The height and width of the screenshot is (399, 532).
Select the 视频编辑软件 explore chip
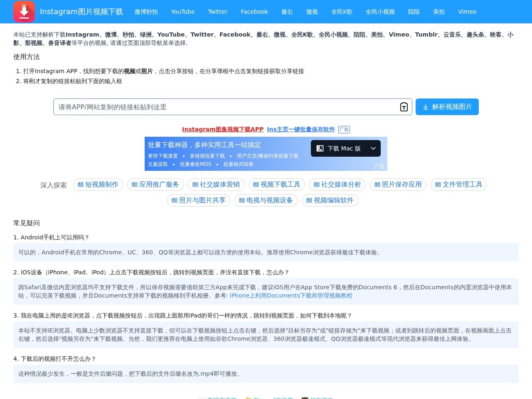pos(330,200)
